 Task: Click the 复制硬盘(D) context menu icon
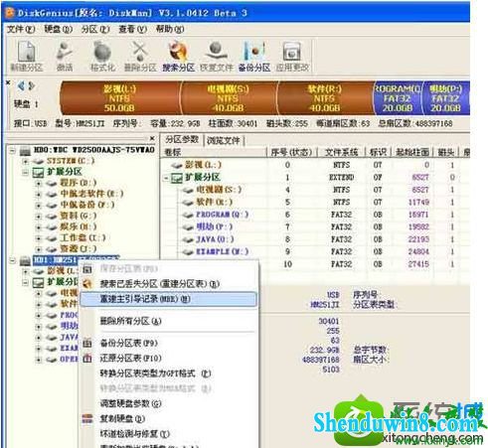[87, 418]
